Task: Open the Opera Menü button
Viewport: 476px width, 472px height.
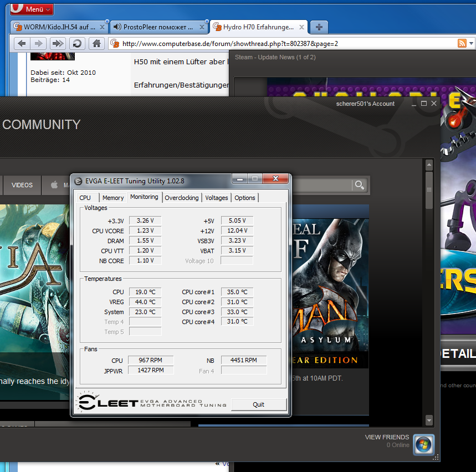Action: tap(32, 9)
